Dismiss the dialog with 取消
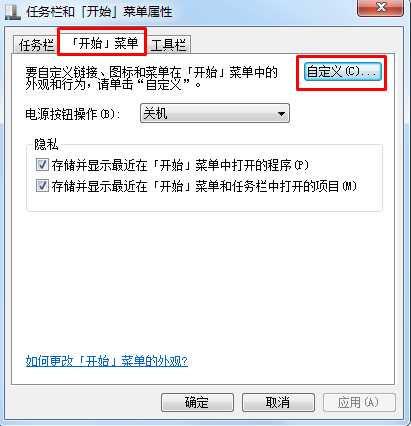411x426 pixels. click(278, 403)
